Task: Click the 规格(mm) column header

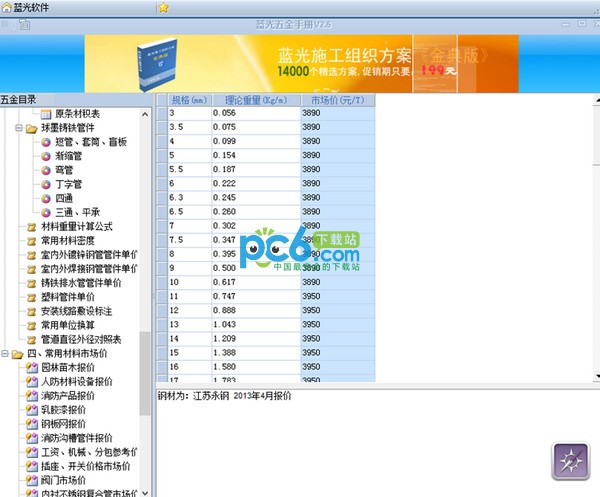Action: (188, 100)
